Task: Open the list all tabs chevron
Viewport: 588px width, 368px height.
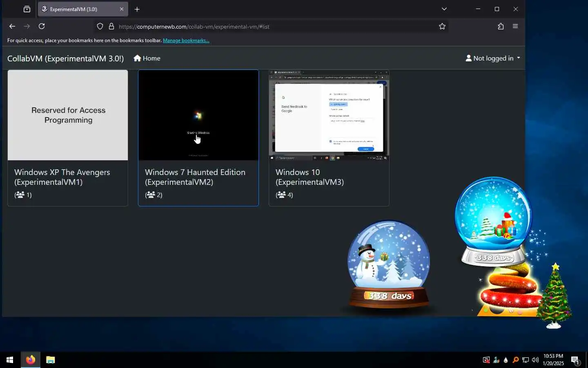Action: pos(444,9)
